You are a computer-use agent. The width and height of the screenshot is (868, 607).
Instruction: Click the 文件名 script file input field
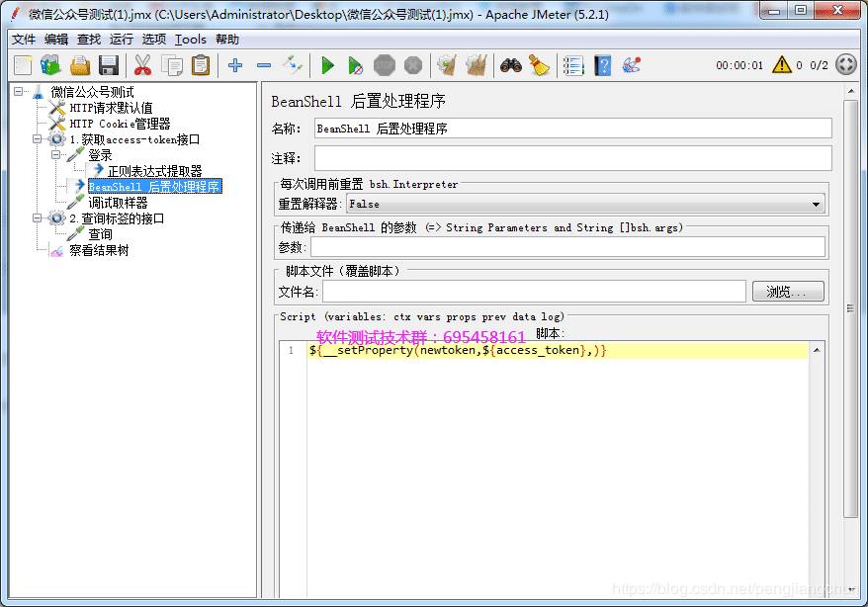534,292
